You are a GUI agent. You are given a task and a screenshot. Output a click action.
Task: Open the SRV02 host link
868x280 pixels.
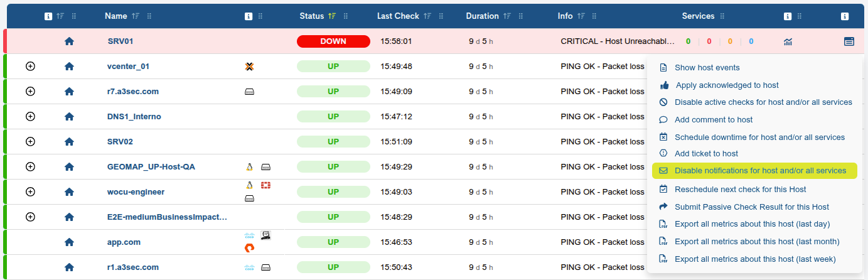120,142
